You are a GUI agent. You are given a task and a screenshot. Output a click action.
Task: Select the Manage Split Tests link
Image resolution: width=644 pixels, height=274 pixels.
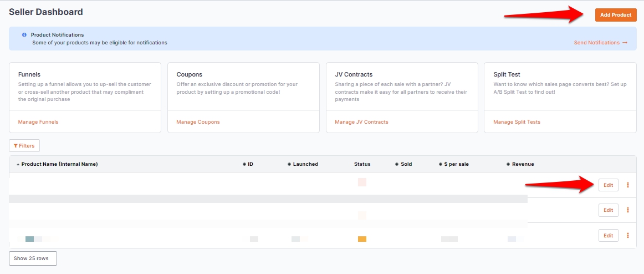click(517, 122)
